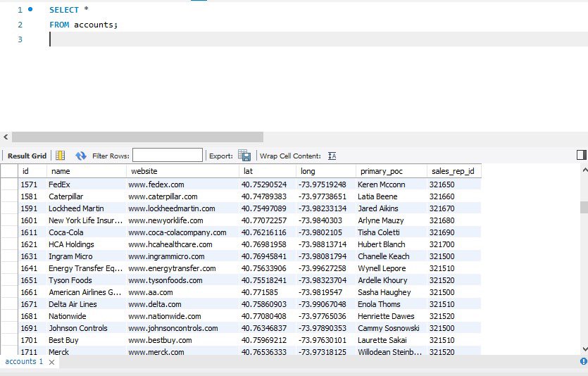Click the result grid scroll up arrow

584,170
